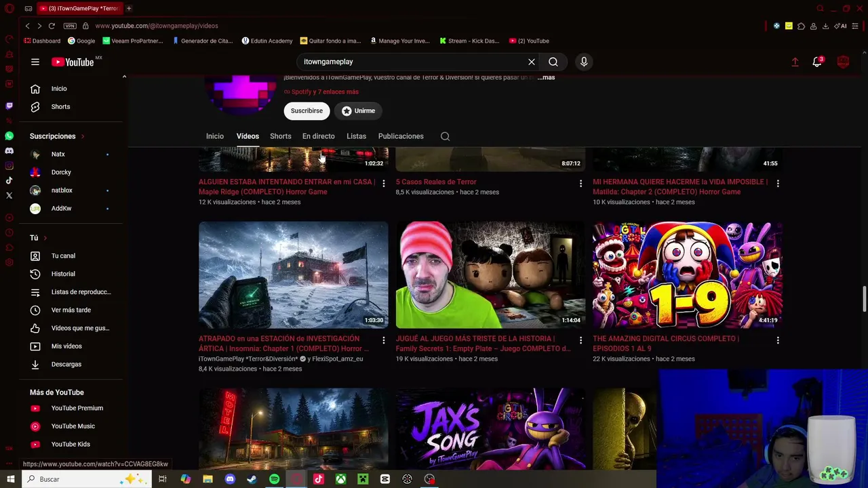
Task: Expand channel description with '...más'
Action: (x=546, y=77)
